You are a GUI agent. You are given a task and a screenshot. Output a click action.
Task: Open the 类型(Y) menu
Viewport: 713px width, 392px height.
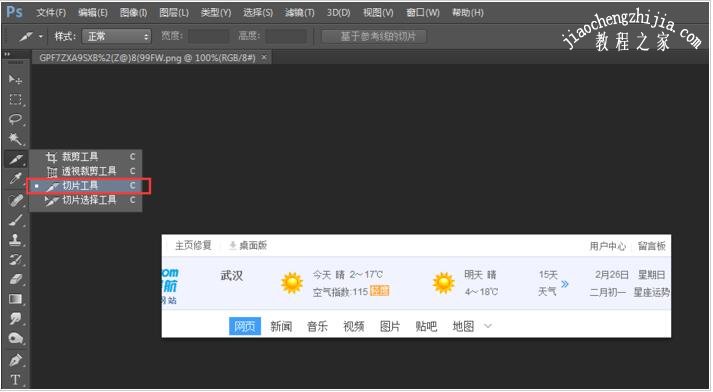(x=216, y=13)
